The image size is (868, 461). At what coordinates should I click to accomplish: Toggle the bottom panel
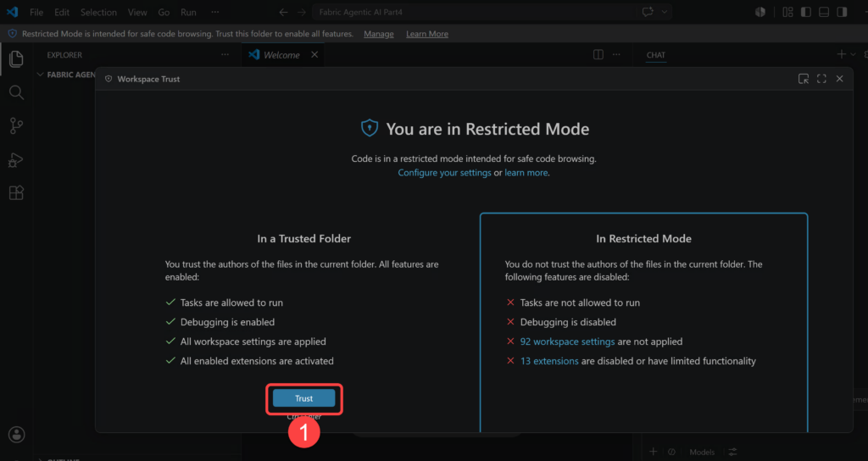[824, 12]
